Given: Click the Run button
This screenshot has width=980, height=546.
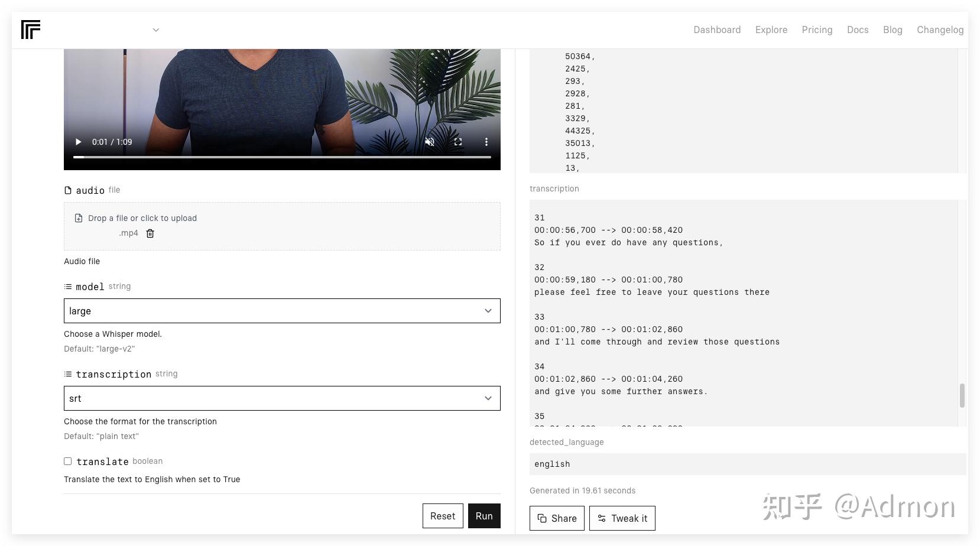Looking at the screenshot, I should coord(484,516).
